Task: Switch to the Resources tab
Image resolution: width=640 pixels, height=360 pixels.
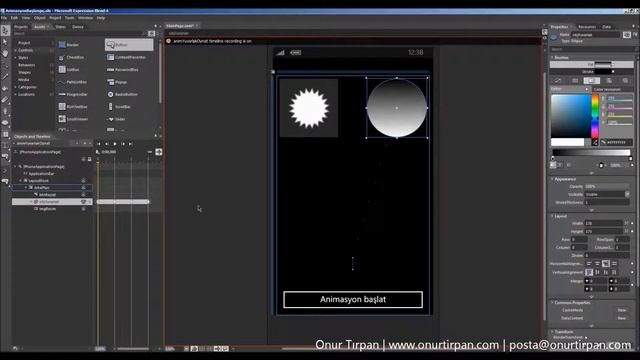Action: [x=587, y=27]
